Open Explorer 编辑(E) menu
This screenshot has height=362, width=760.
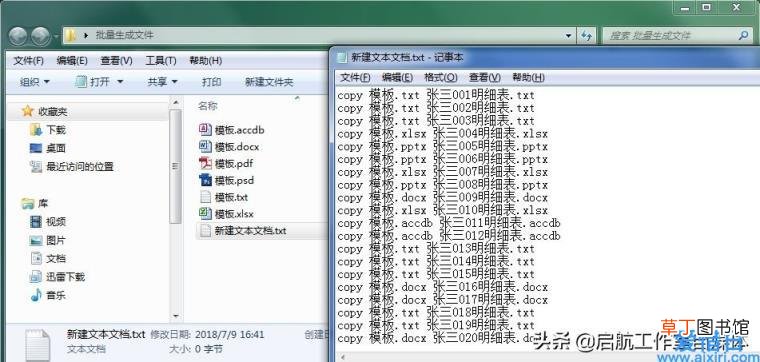pyautogui.click(x=72, y=61)
